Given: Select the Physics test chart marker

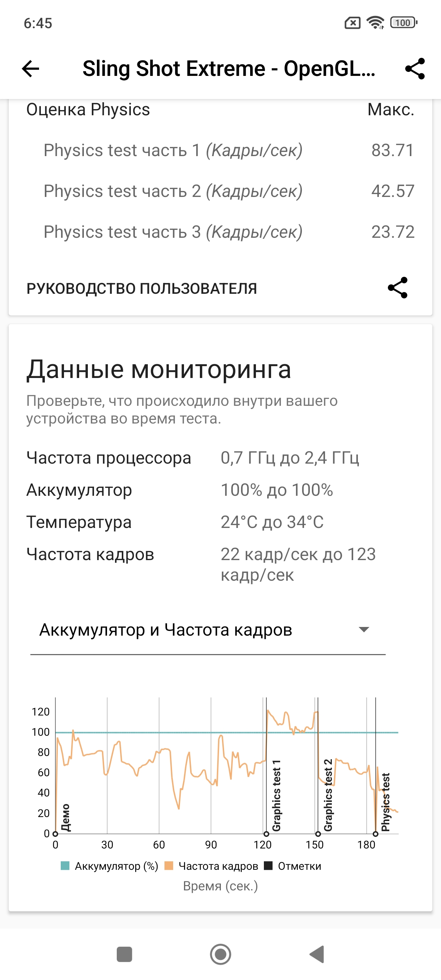Looking at the screenshot, I should [x=376, y=834].
